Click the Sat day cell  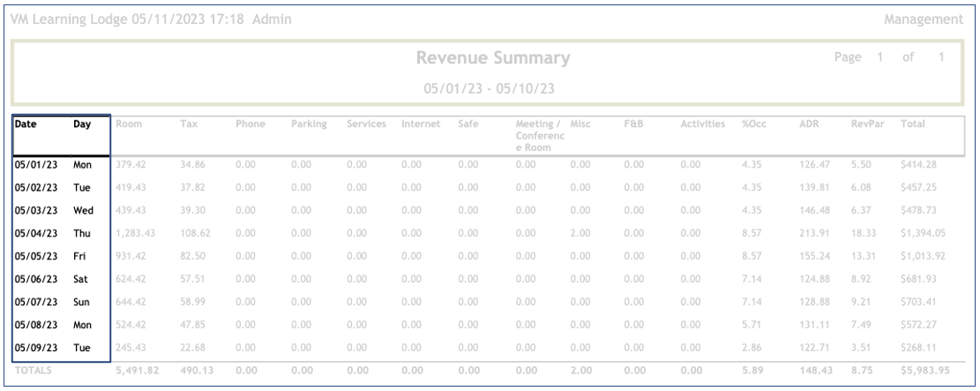tap(81, 277)
